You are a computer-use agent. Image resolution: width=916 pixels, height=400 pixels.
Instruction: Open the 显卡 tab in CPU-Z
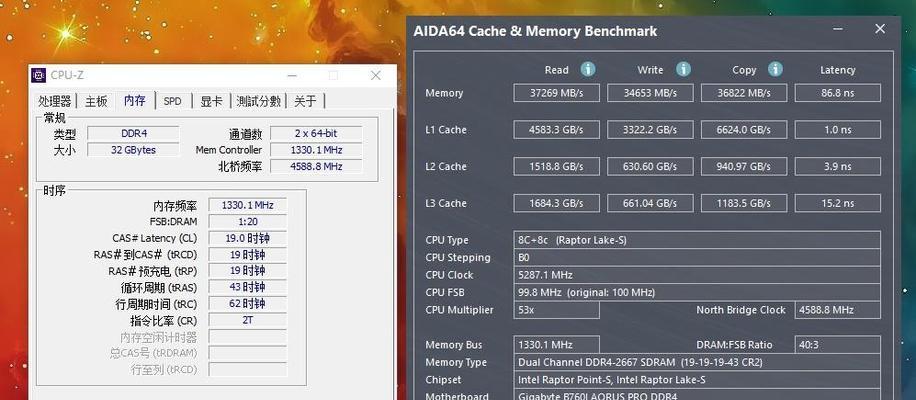(211, 101)
